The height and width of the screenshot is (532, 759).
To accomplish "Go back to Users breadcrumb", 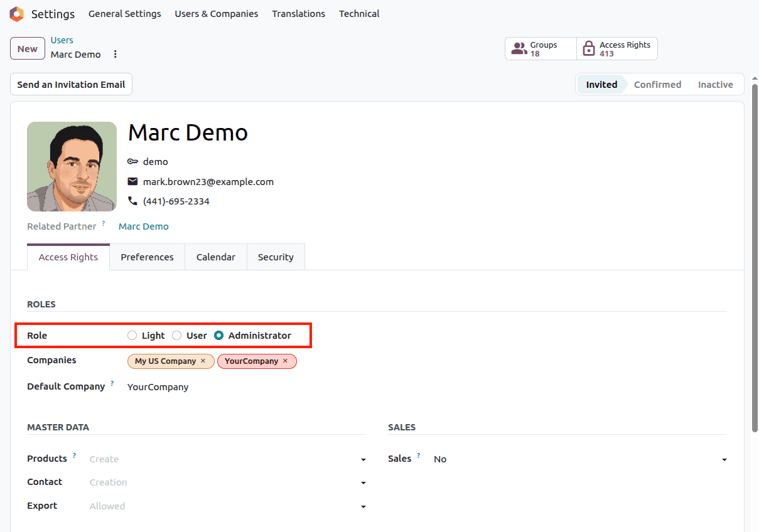I will tap(62, 40).
